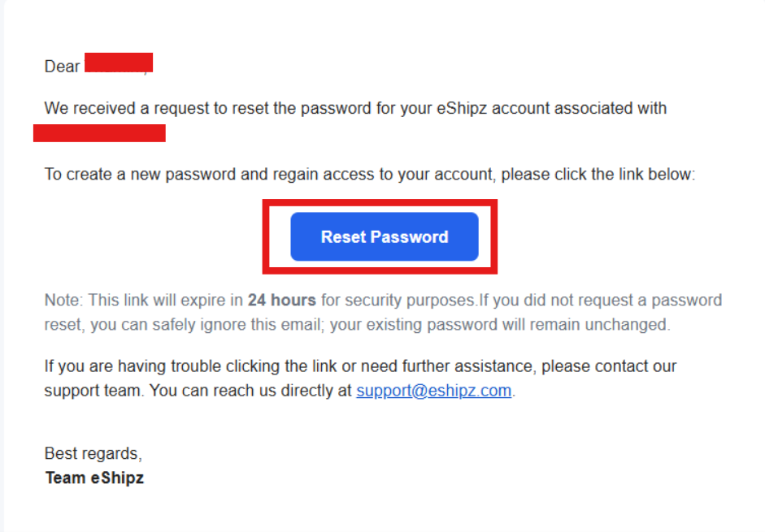This screenshot has height=532, width=765.
Task: Click the redacted email address bar
Action: (x=99, y=133)
